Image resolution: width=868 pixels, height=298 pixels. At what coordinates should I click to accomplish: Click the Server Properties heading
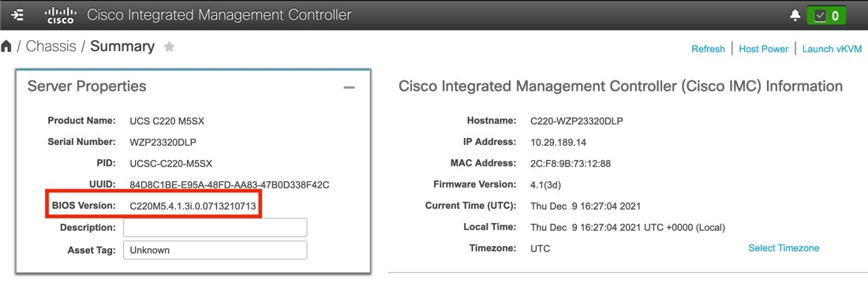click(87, 86)
